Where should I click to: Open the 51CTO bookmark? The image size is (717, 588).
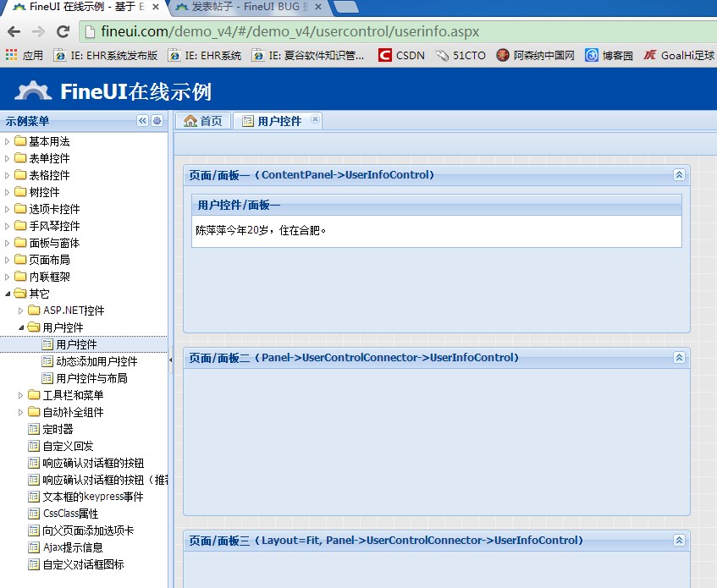pyautogui.click(x=461, y=55)
